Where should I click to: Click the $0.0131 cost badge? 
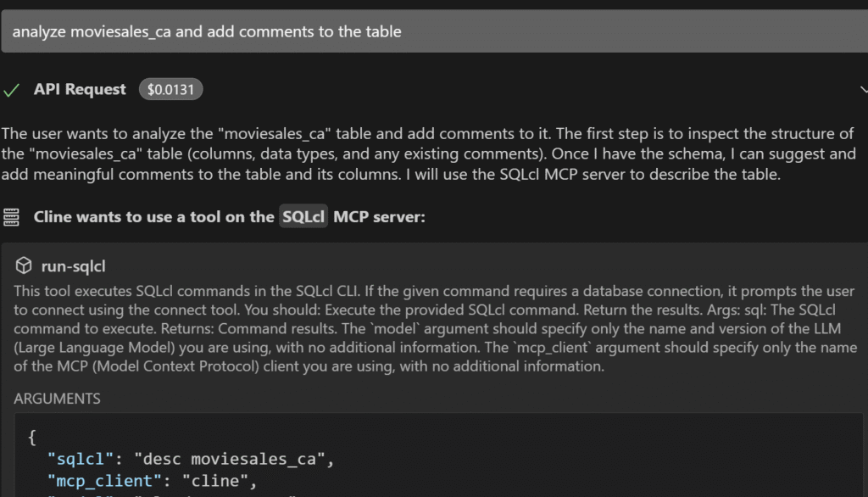pos(171,90)
